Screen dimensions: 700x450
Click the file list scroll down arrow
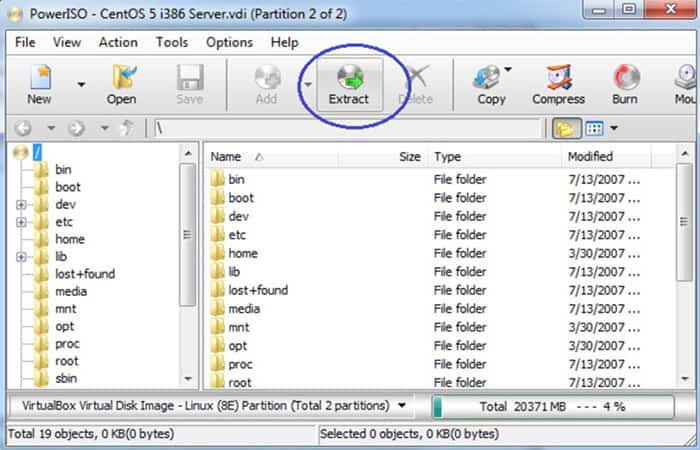(x=685, y=379)
